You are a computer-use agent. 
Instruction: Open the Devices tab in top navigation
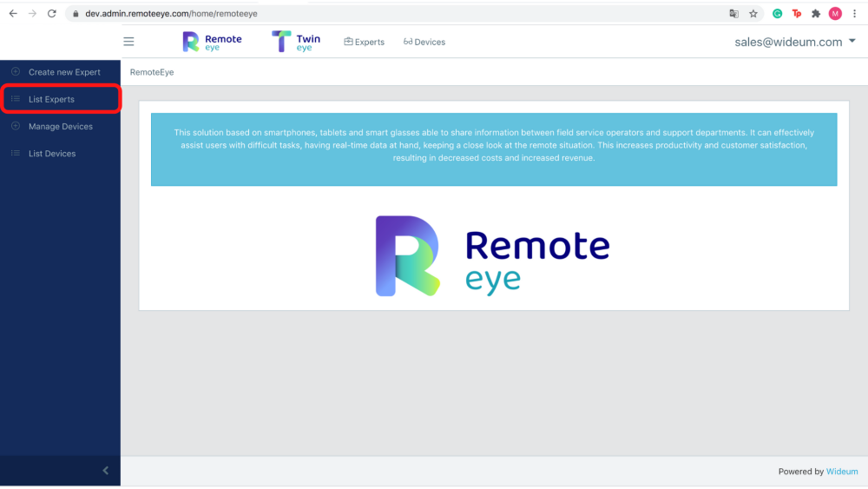point(424,42)
